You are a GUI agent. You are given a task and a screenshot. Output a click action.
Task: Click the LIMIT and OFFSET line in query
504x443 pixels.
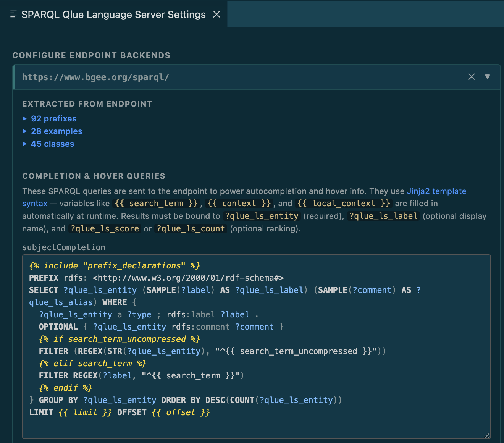[120, 412]
